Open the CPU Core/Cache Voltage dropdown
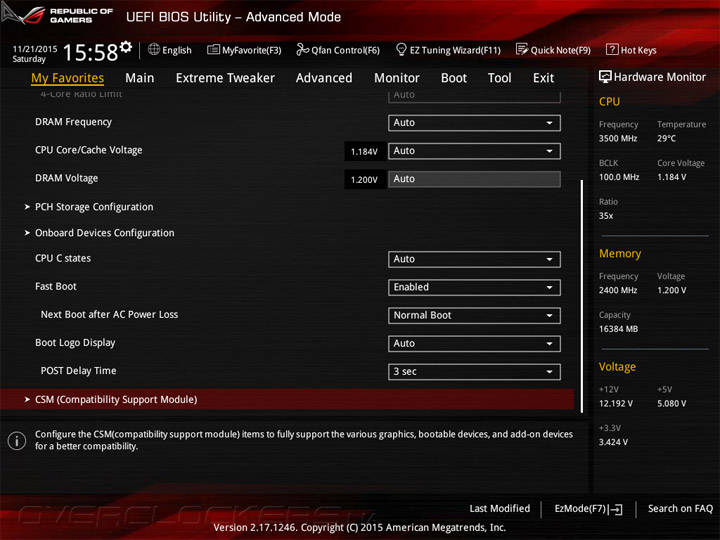This screenshot has height=540, width=720. pos(474,151)
